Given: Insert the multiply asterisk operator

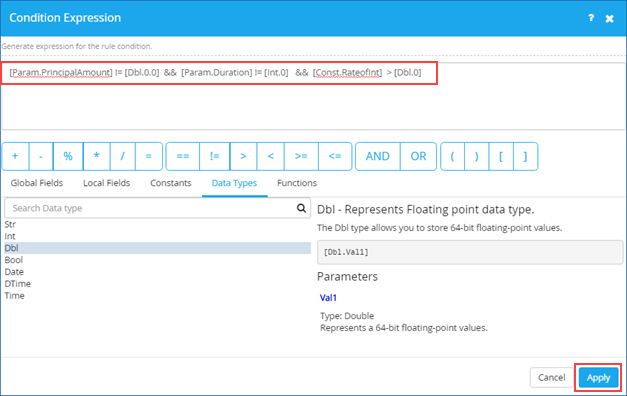Looking at the screenshot, I should [x=96, y=156].
